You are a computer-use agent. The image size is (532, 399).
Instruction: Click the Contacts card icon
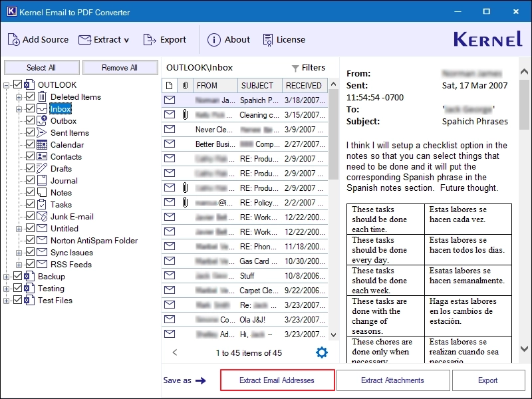(x=42, y=156)
